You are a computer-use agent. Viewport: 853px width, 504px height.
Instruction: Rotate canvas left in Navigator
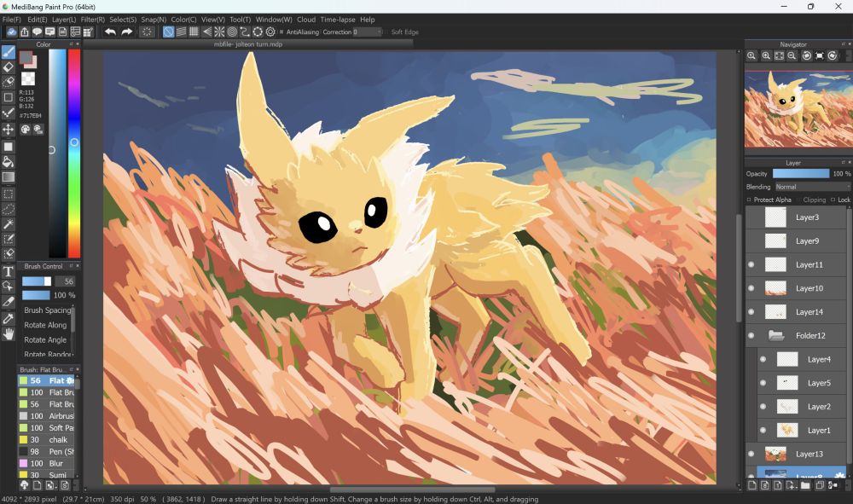[806, 55]
